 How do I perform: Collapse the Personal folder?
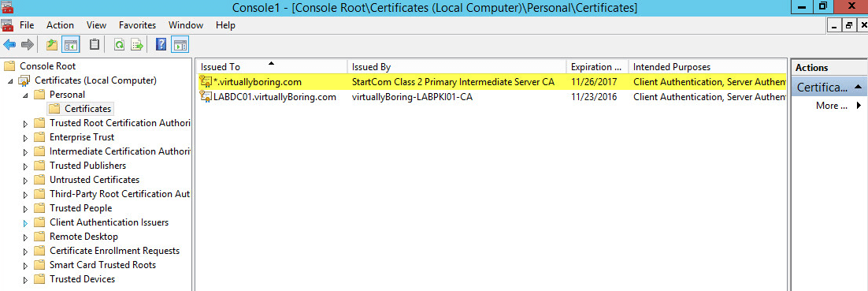tap(25, 95)
